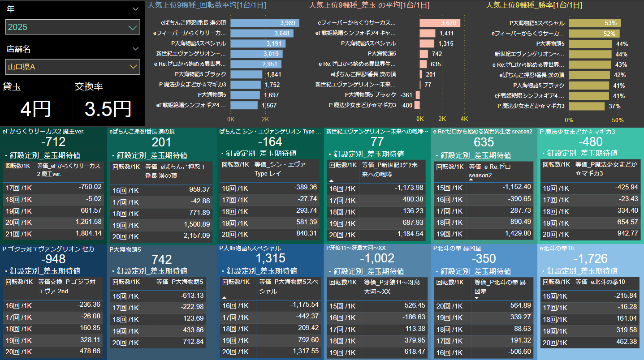The width and height of the screenshot is (644, 360).
Task: Click sort arrow under 等価_e Re:ゼロ season2 header
Action: 471,179
